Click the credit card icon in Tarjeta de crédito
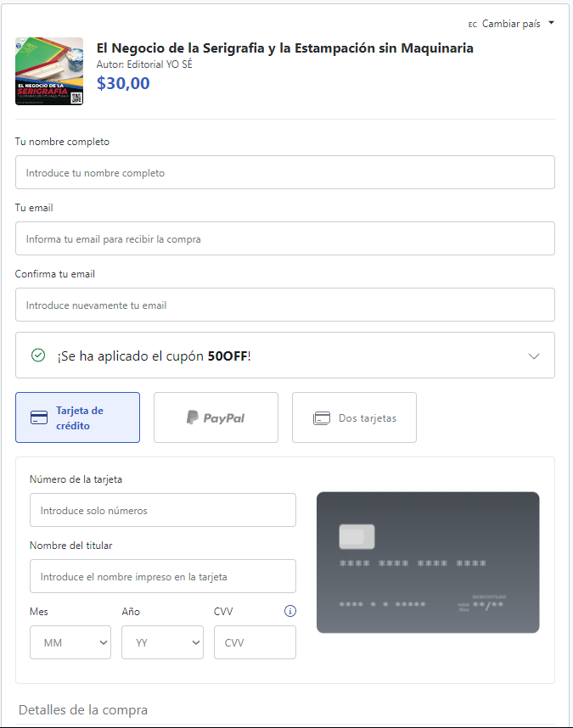The height and width of the screenshot is (728, 573). click(39, 417)
